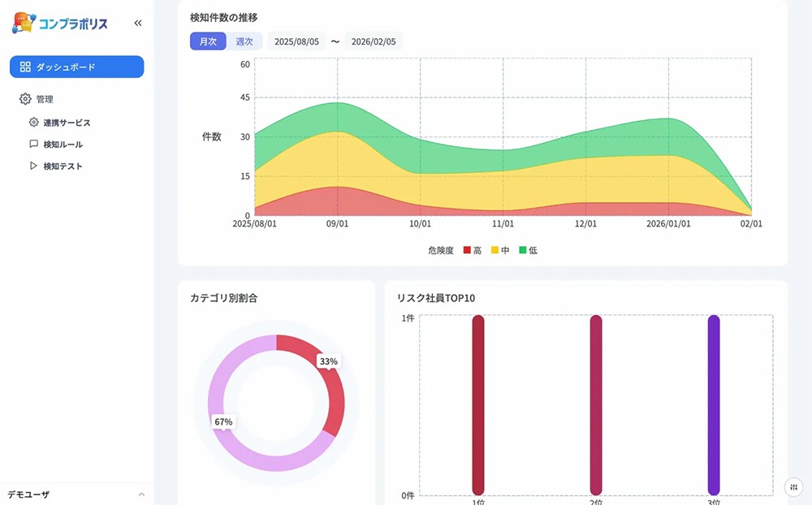Viewport: 812px width, 505px height.
Task: Click the green 低 legend color swatch
Action: (x=523, y=251)
